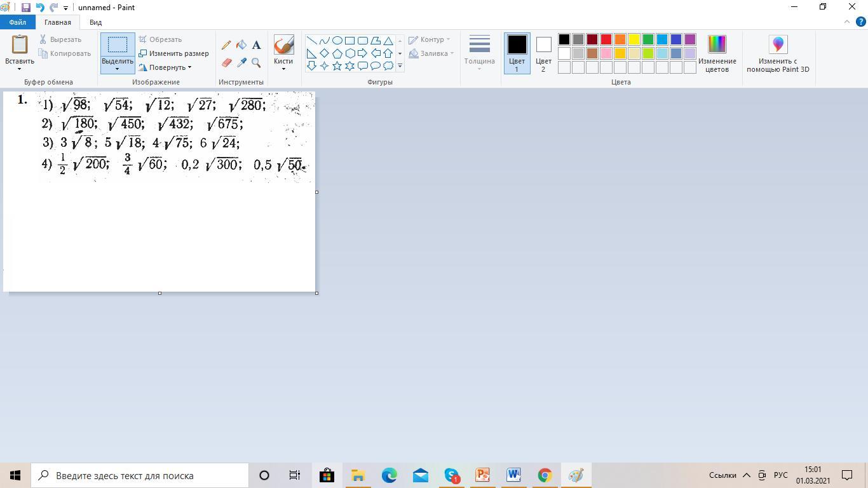
Task: Select the Pencil tool
Action: (x=226, y=45)
